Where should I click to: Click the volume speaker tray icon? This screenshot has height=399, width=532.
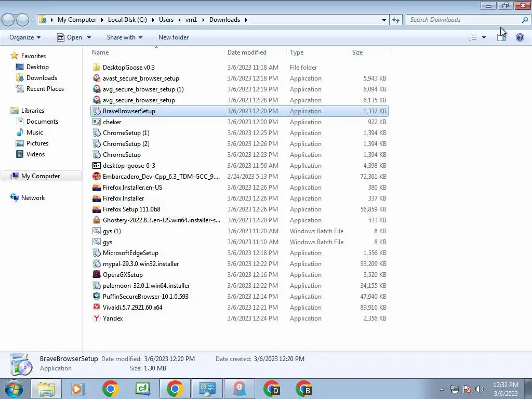[480, 389]
